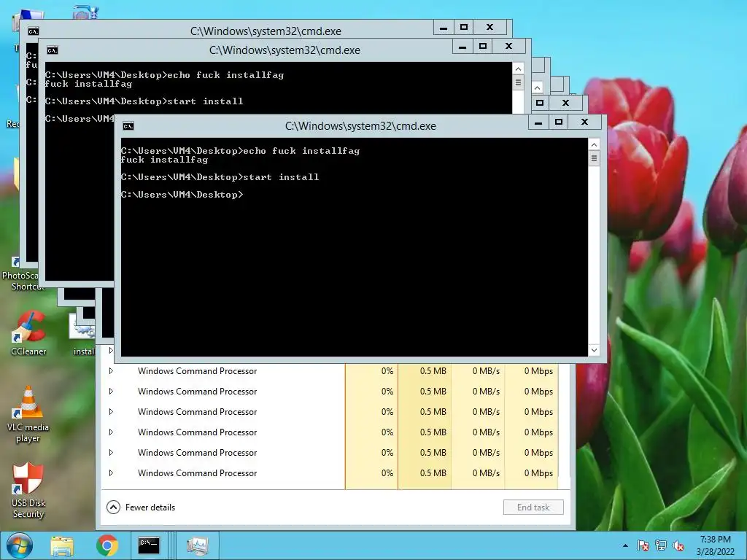The width and height of the screenshot is (747, 560).
Task: Open the Windows Start button
Action: [x=20, y=545]
